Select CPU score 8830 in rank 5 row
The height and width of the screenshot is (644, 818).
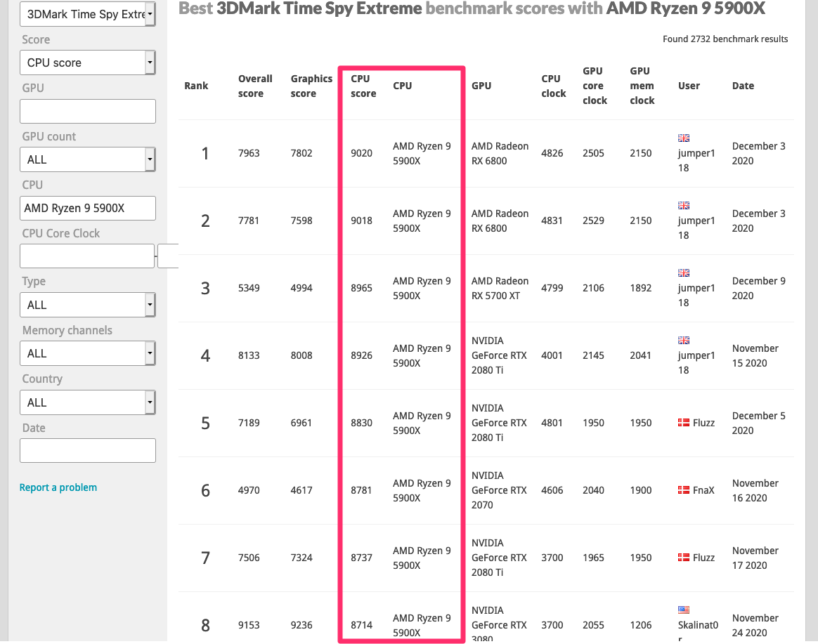(361, 423)
